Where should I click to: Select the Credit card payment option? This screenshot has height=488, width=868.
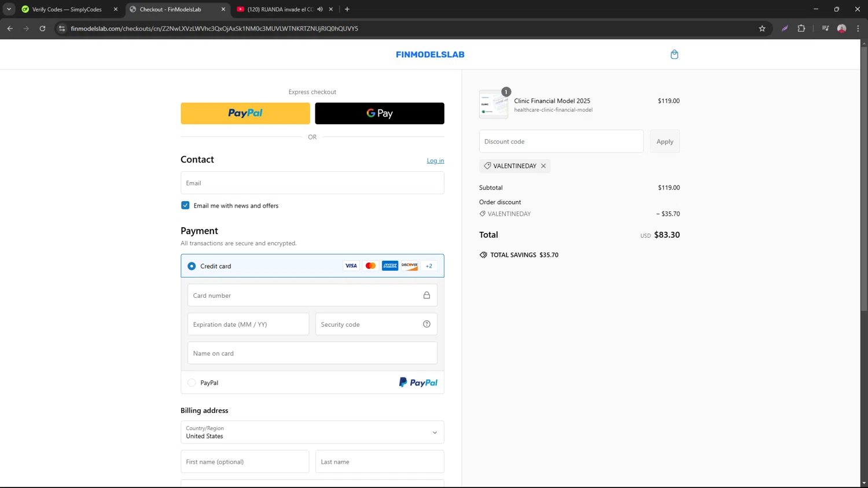click(x=192, y=266)
